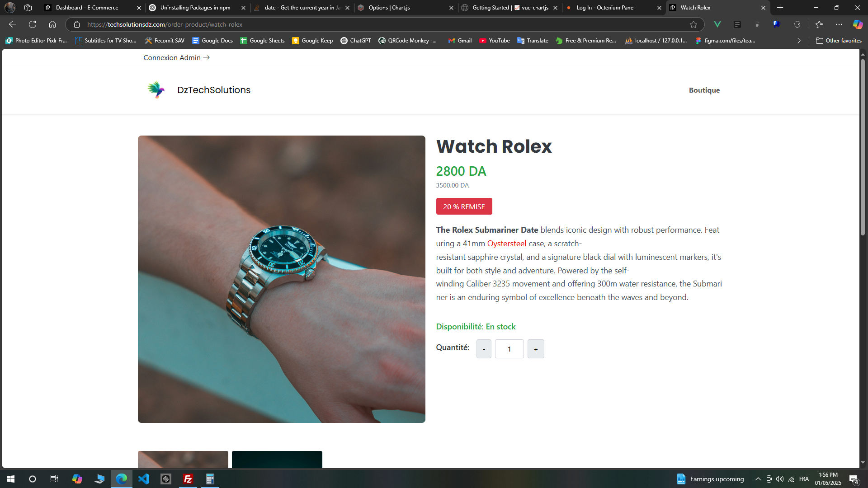
Task: Increase quantity with the plus button
Action: [x=536, y=349]
